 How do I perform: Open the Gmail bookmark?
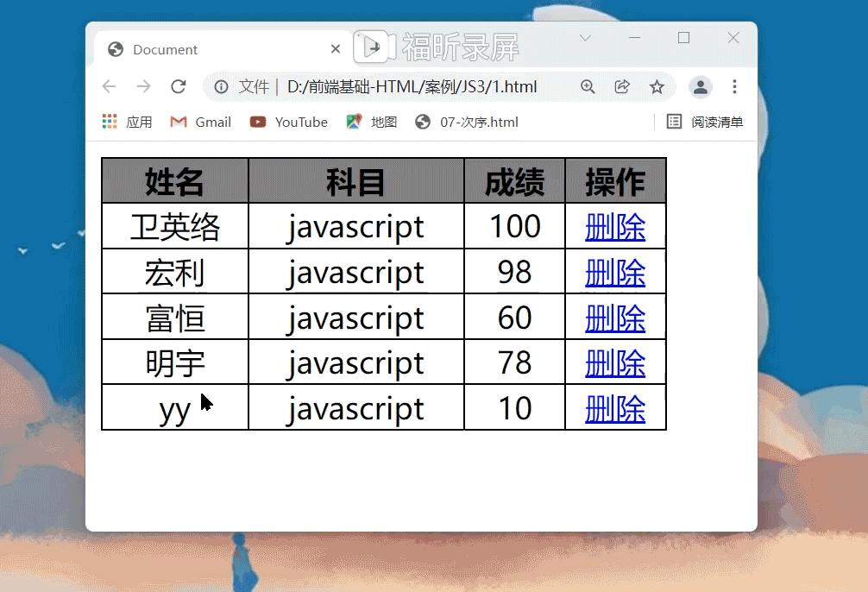click(x=201, y=122)
